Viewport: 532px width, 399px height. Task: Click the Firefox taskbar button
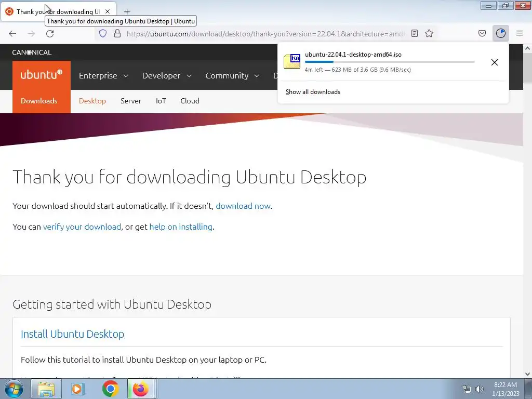[x=141, y=389]
